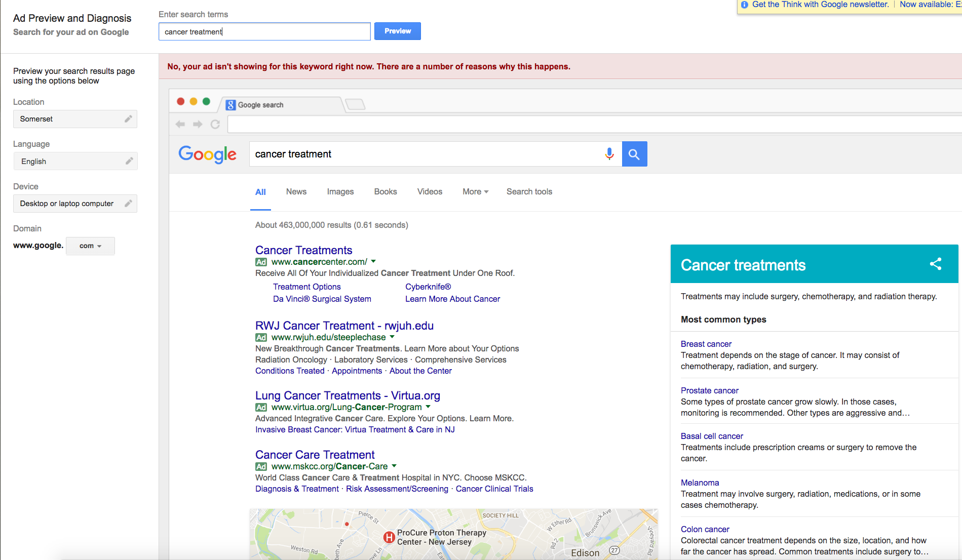Click the Somerset location field
Viewport: 962px width, 560px height.
pyautogui.click(x=75, y=119)
